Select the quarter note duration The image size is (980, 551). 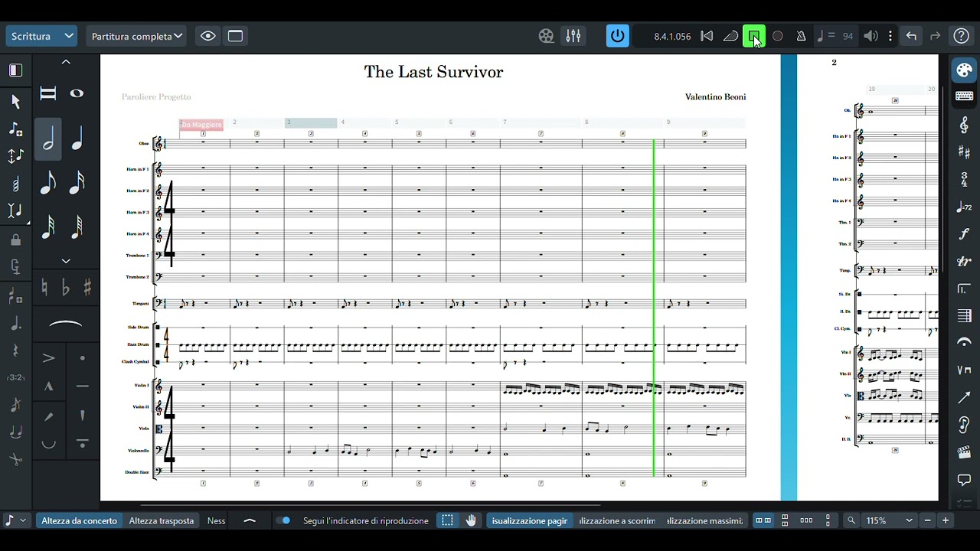pos(77,139)
